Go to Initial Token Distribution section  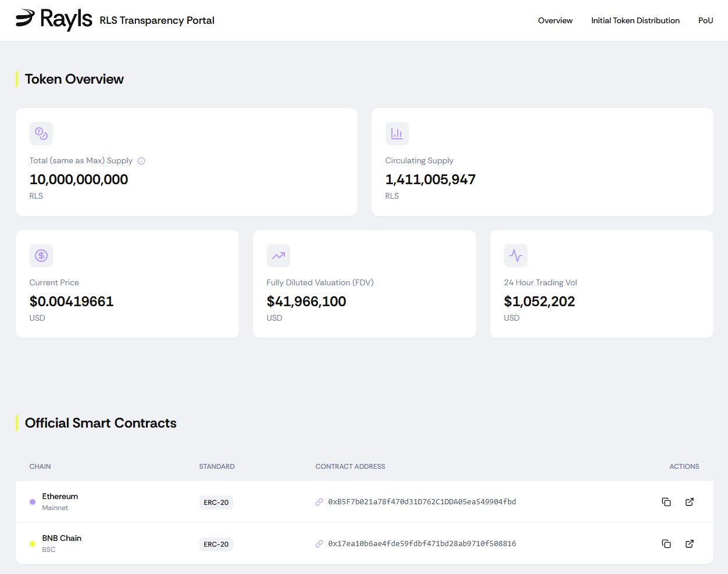click(635, 20)
